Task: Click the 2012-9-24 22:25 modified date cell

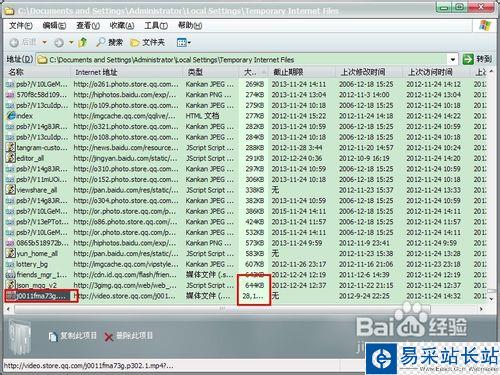Action: [x=364, y=296]
